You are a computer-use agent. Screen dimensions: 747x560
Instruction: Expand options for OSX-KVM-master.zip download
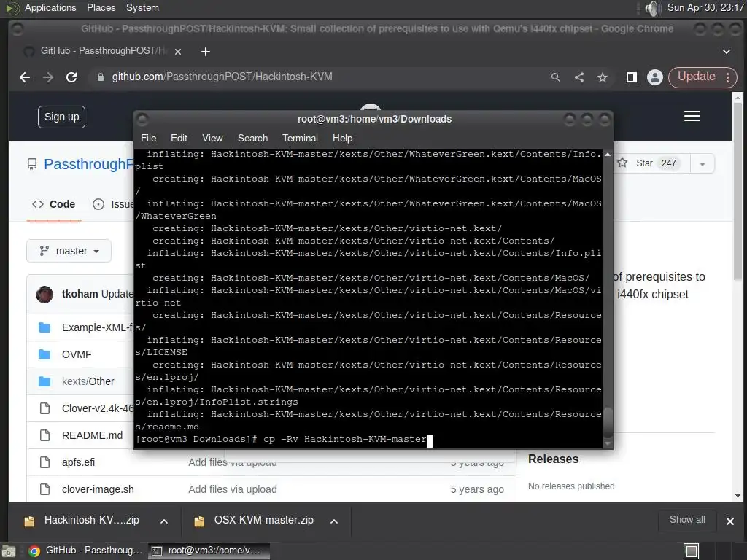tap(334, 521)
